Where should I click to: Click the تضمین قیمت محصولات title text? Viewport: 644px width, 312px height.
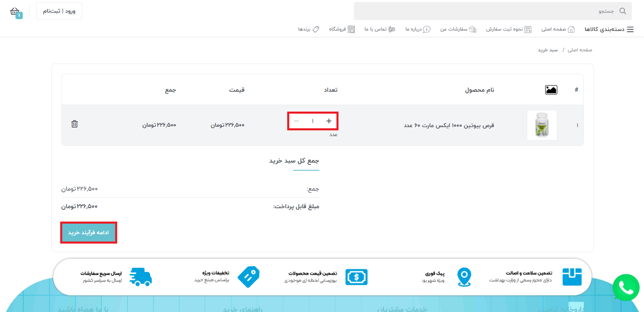click(313, 273)
